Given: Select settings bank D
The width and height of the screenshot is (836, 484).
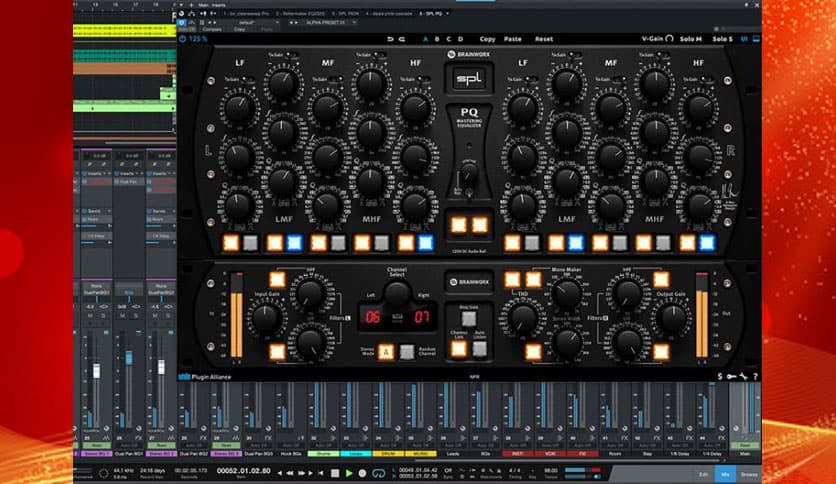Looking at the screenshot, I should tap(461, 39).
